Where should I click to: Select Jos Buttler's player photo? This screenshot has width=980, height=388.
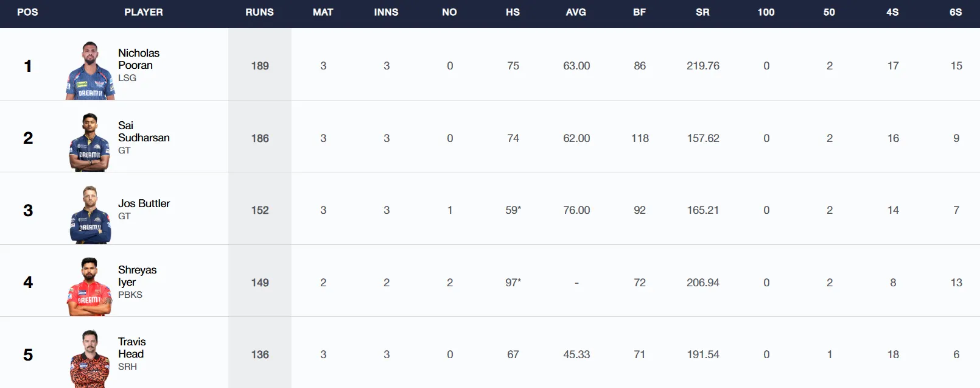(90, 214)
